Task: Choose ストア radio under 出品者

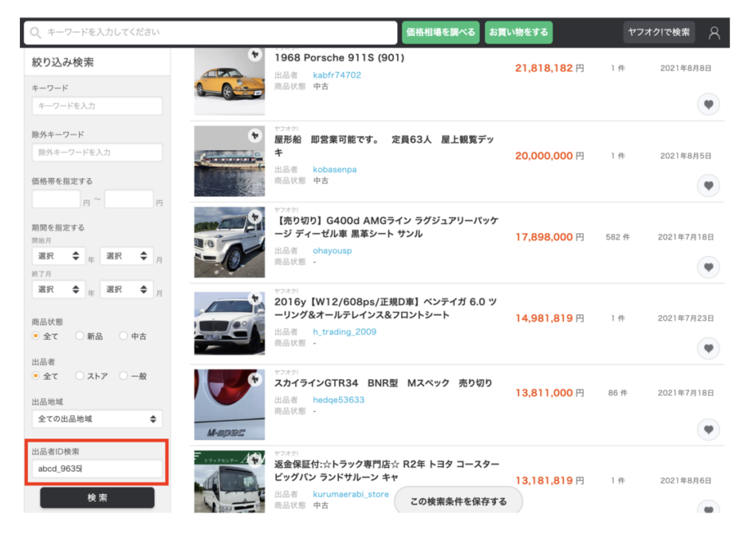Action: (80, 376)
